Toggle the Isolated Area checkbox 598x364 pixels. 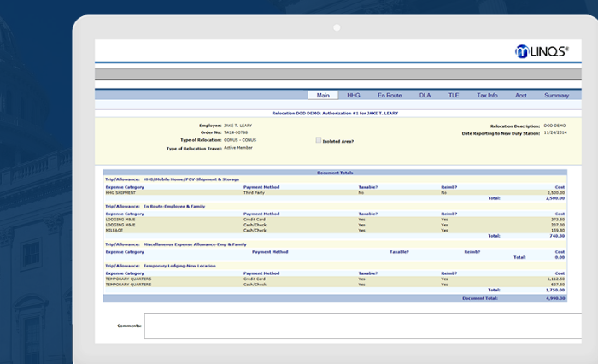[319, 140]
